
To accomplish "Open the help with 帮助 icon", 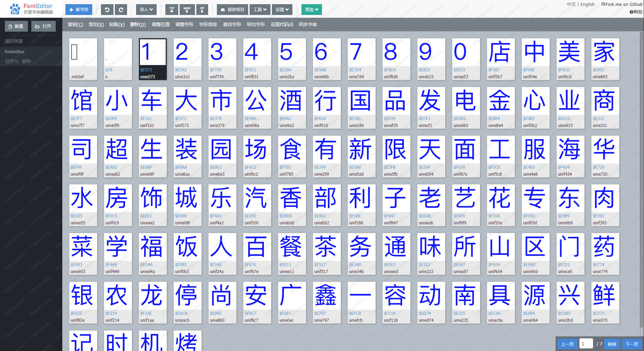I will tap(636, 11).
